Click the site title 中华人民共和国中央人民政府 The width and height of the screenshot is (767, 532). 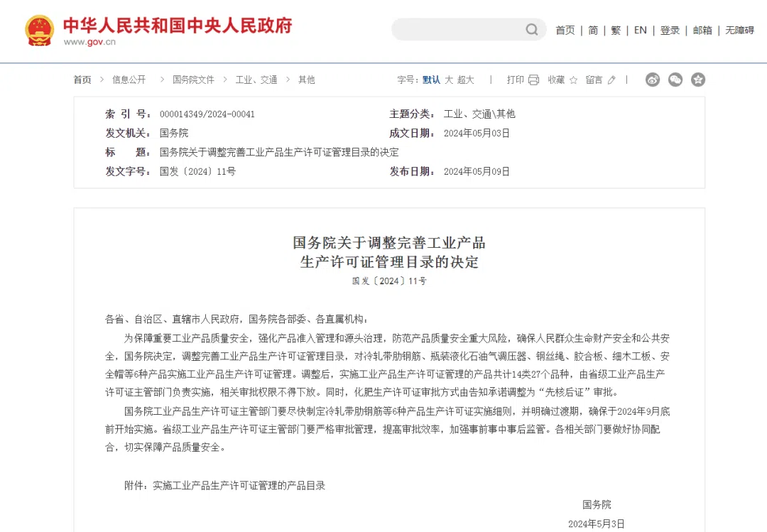[x=178, y=26]
